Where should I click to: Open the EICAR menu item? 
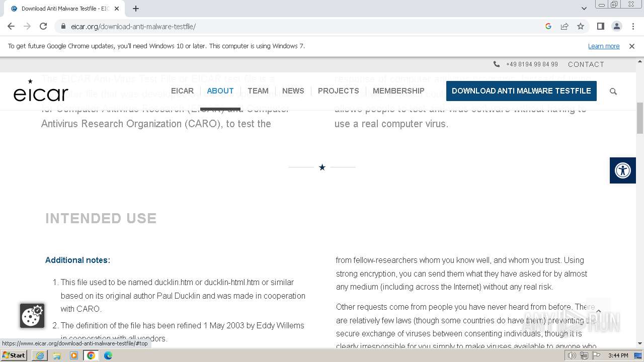(182, 91)
